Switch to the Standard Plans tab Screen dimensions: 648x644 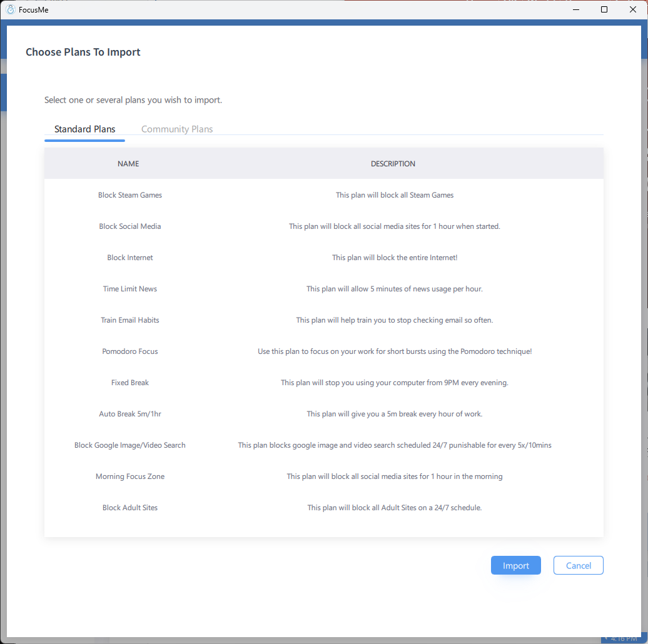pos(84,129)
